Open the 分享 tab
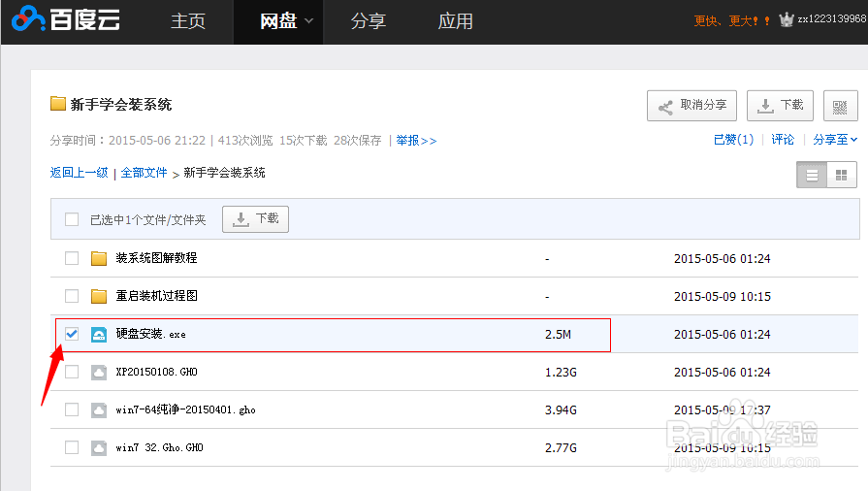Viewport: 868px width, 491px height. [x=369, y=21]
